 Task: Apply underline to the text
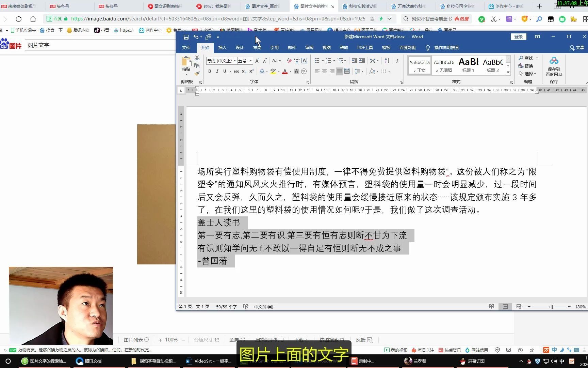pos(224,71)
